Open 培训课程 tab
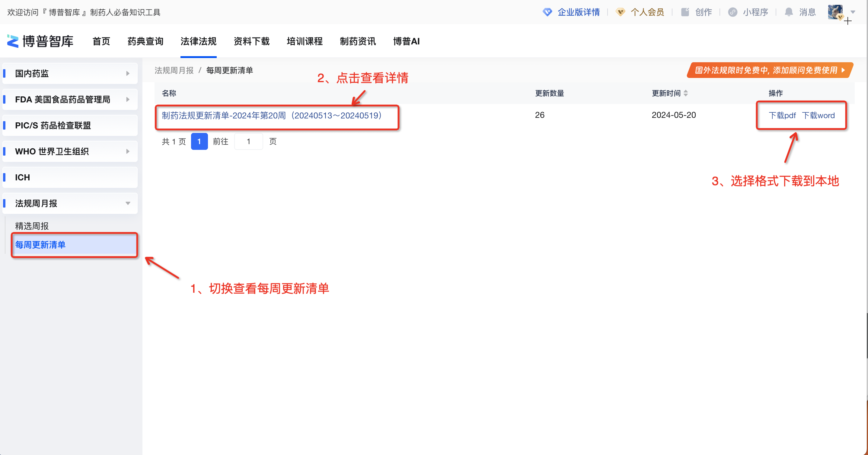868x455 pixels. click(305, 41)
